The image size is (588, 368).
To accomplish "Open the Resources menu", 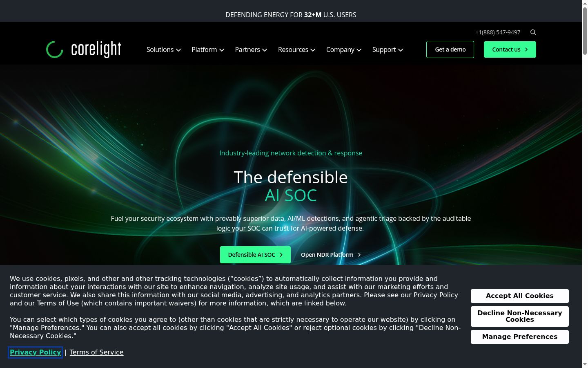I will coord(293,49).
